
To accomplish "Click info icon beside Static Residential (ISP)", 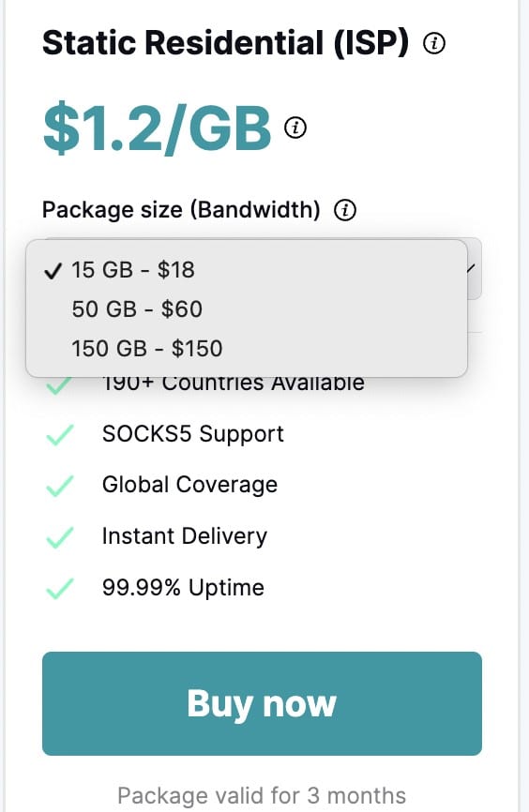I will [434, 43].
